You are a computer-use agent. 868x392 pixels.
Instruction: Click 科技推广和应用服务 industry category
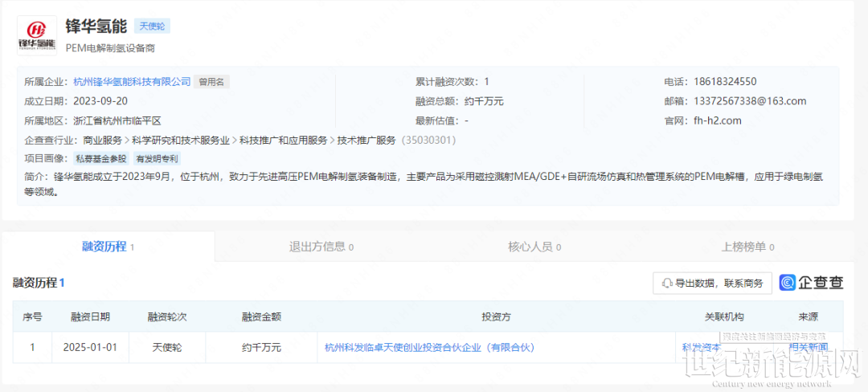(283, 141)
